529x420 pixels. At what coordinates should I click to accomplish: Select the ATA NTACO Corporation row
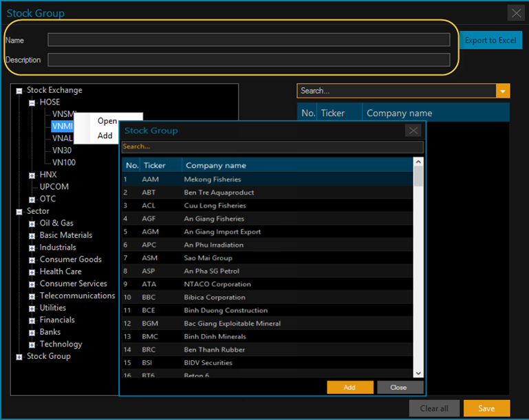pyautogui.click(x=267, y=284)
